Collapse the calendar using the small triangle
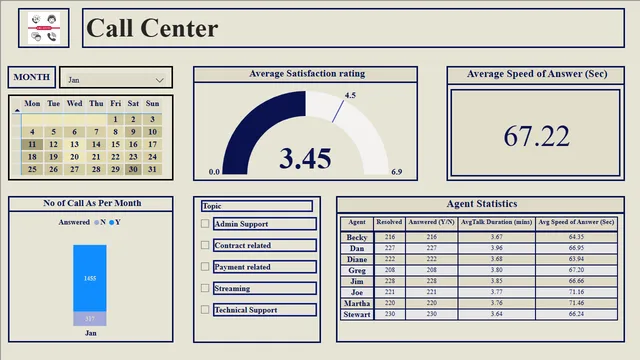The height and width of the screenshot is (360, 640). [17, 110]
